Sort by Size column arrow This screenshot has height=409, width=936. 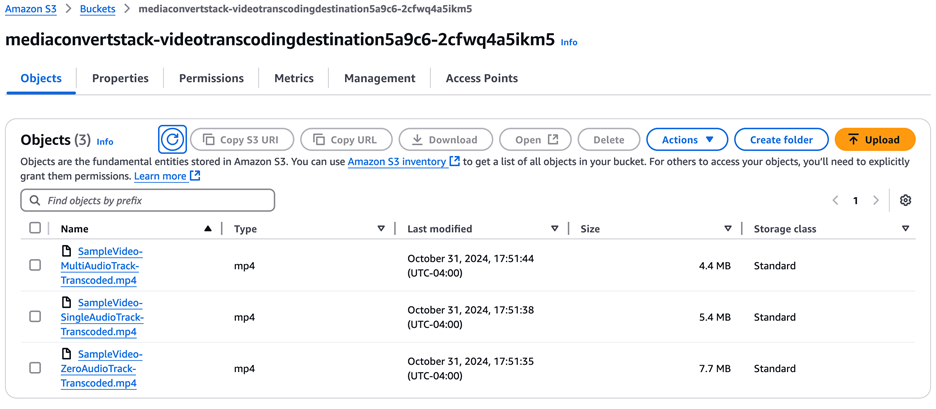[728, 229]
